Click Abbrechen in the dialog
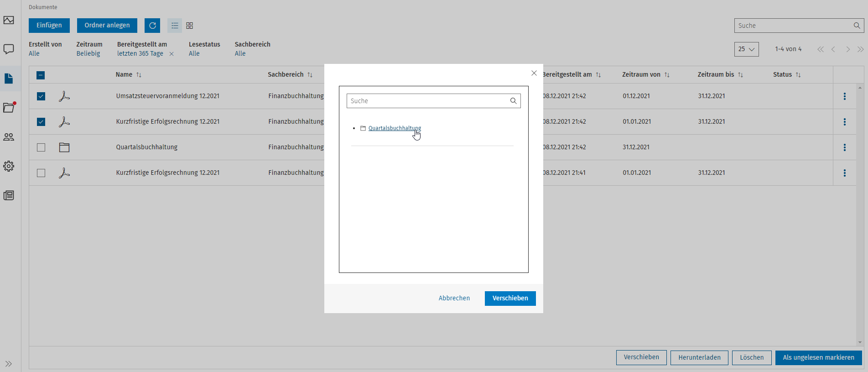This screenshot has height=372, width=868. pyautogui.click(x=454, y=299)
